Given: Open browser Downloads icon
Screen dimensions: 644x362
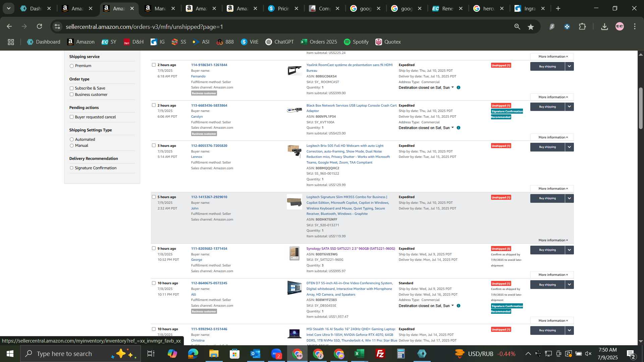Looking at the screenshot, I should coord(604,26).
